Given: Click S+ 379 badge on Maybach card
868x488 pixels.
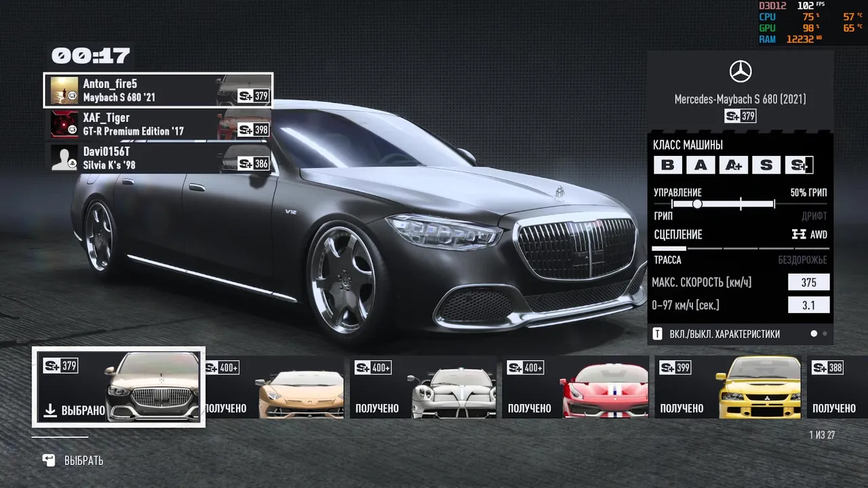Looking at the screenshot, I should click(60, 366).
